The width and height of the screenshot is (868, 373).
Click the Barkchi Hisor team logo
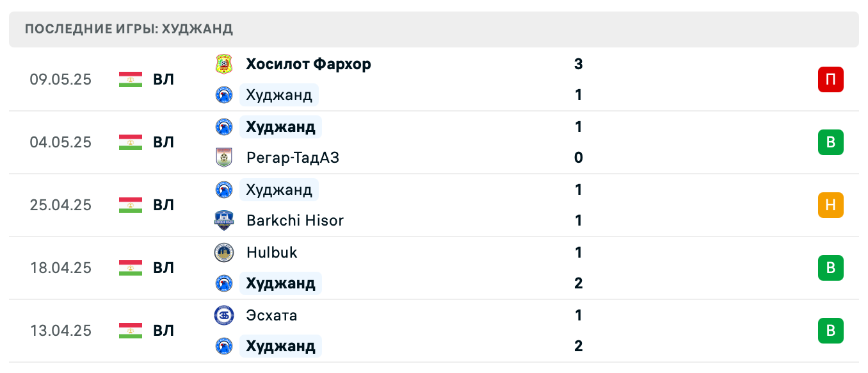[224, 220]
